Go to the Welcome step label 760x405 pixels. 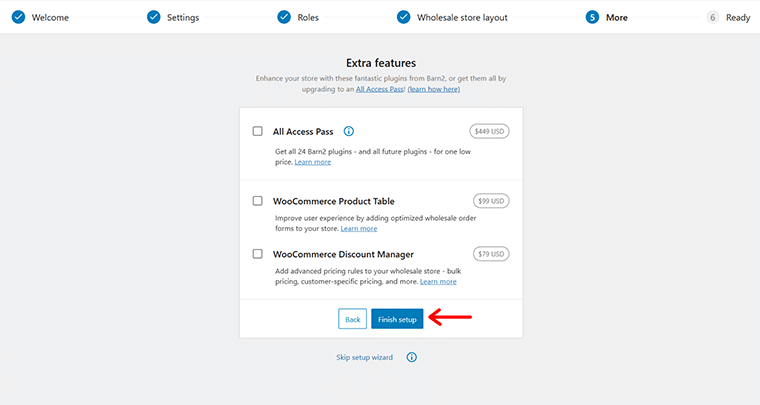pos(50,17)
